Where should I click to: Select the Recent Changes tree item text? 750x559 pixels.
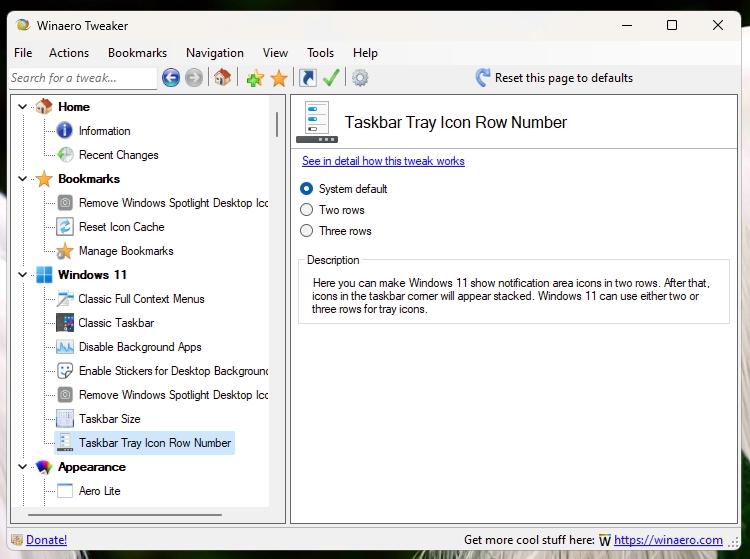pyautogui.click(x=118, y=154)
